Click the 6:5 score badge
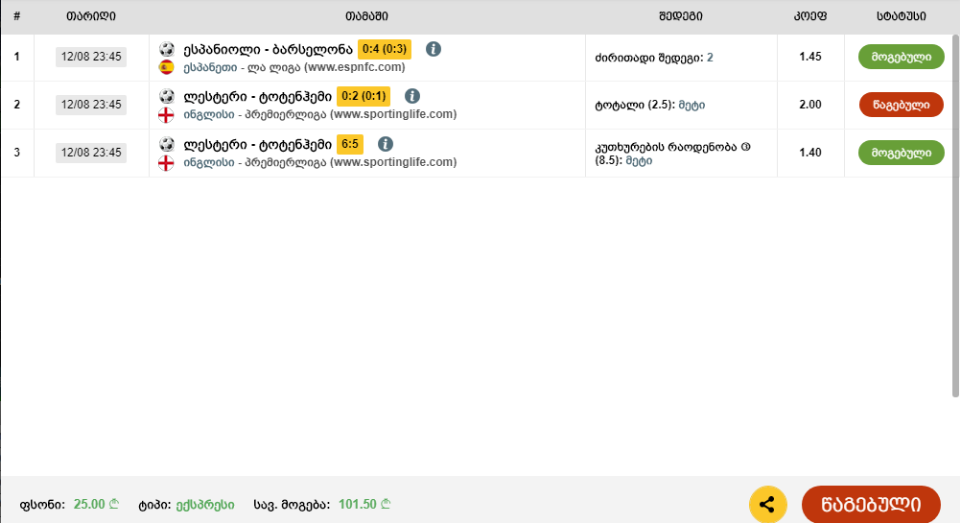The width and height of the screenshot is (960, 523). (x=350, y=144)
